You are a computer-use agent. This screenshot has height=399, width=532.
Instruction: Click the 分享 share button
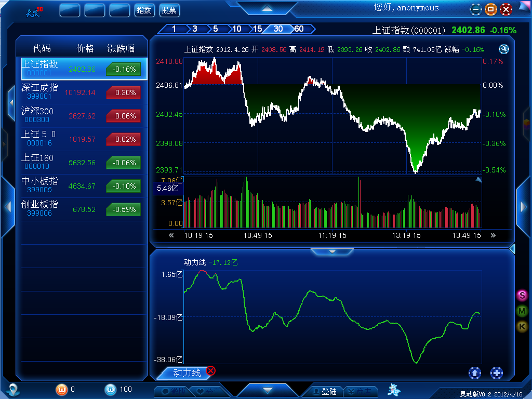coord(209,392)
